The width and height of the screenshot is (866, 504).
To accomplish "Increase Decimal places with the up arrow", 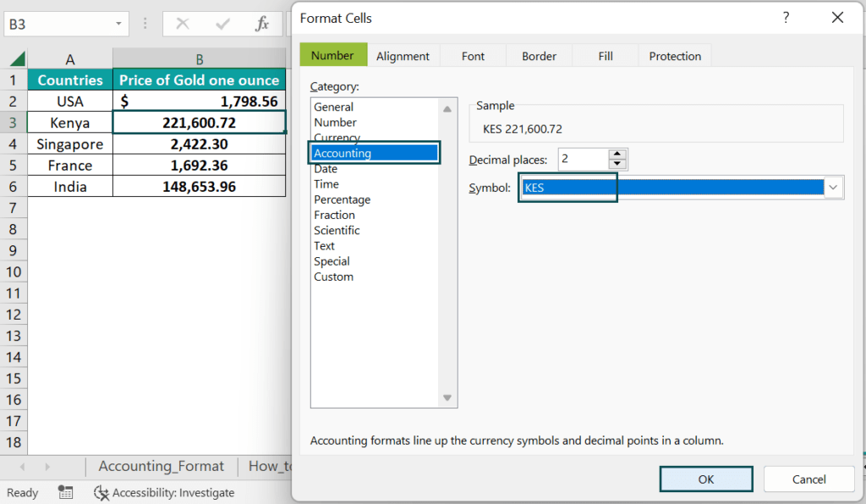I will [x=618, y=155].
